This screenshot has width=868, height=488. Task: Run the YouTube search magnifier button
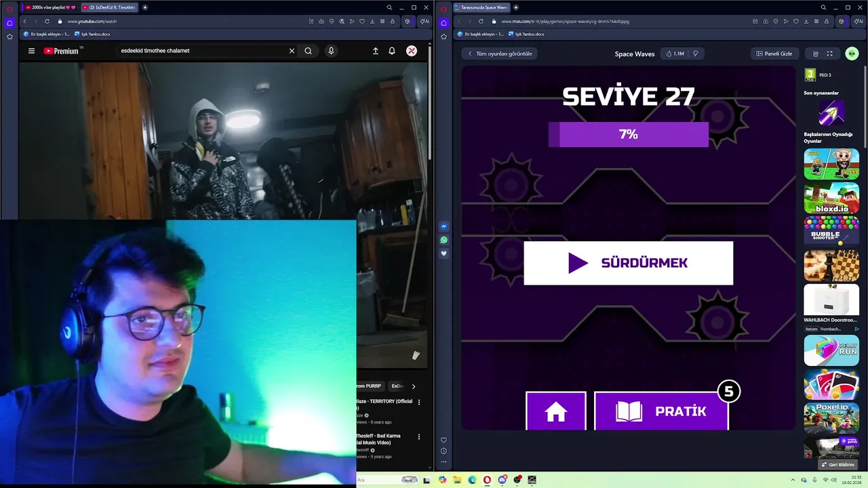(308, 51)
